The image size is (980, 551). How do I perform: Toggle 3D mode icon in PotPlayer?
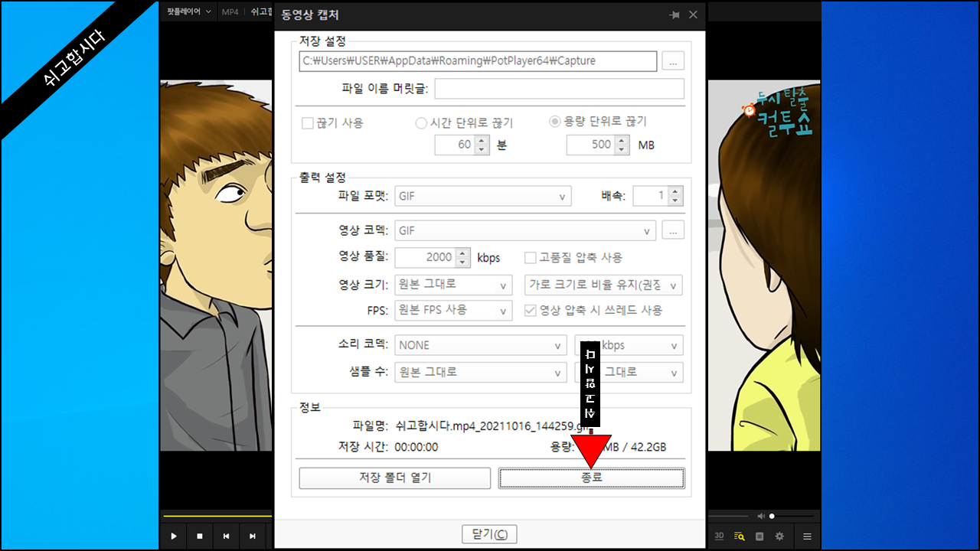(x=719, y=536)
